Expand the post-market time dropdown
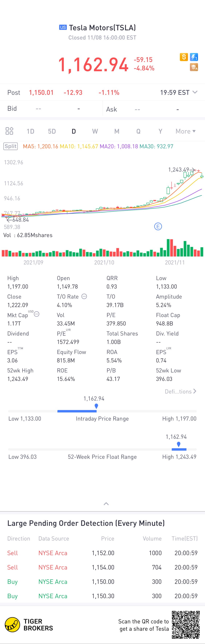The width and height of the screenshot is (205, 644). pyautogui.click(x=195, y=92)
